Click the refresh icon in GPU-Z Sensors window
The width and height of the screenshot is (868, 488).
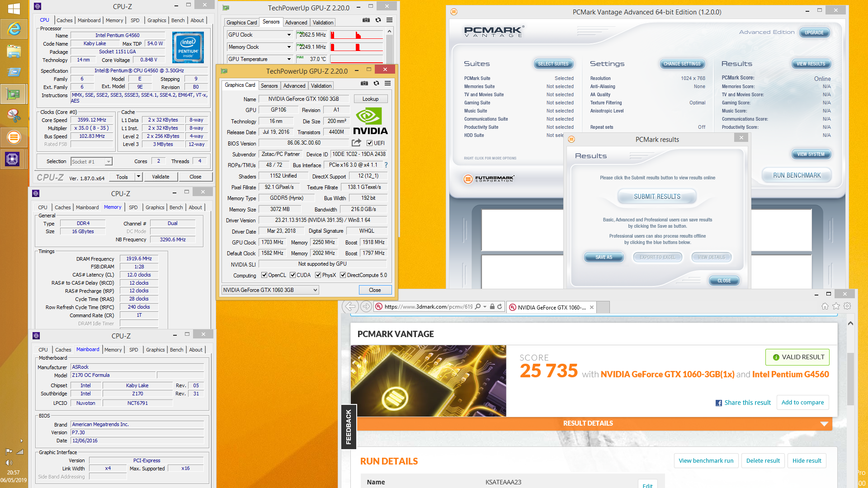click(x=378, y=20)
